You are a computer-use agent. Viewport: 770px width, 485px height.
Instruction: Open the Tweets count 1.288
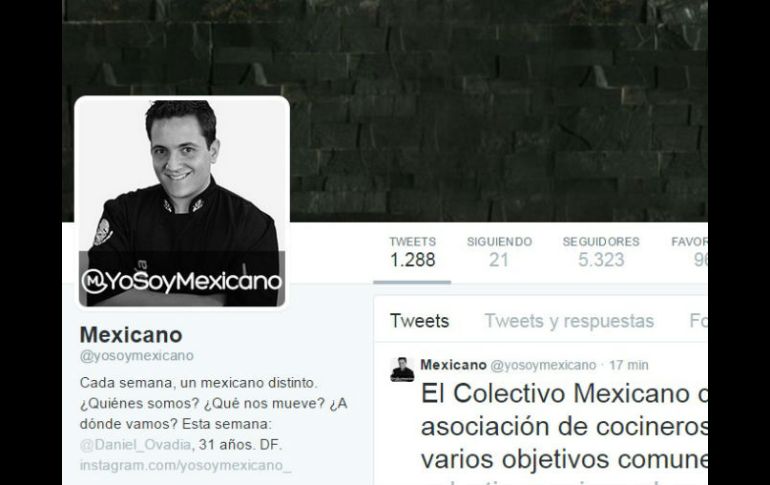point(412,252)
